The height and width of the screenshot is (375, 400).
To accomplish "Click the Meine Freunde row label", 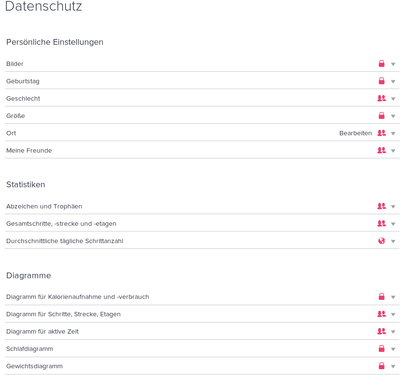I will click(x=29, y=150).
